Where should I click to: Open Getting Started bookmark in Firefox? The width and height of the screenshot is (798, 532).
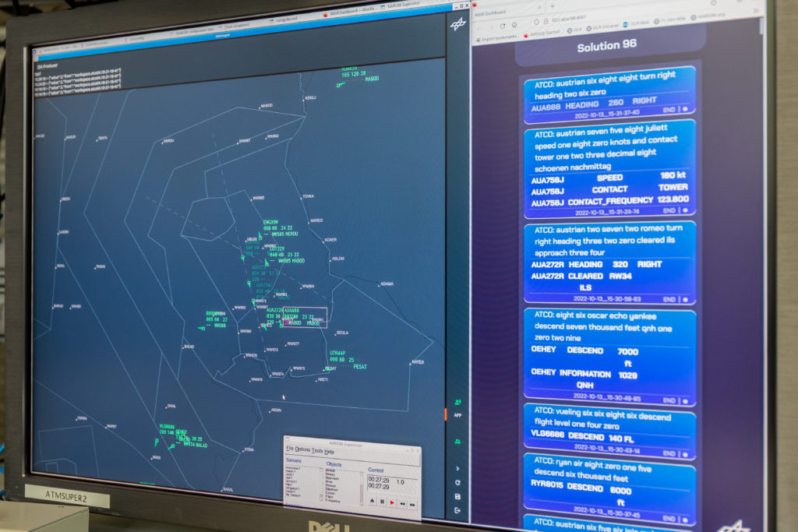click(x=542, y=34)
